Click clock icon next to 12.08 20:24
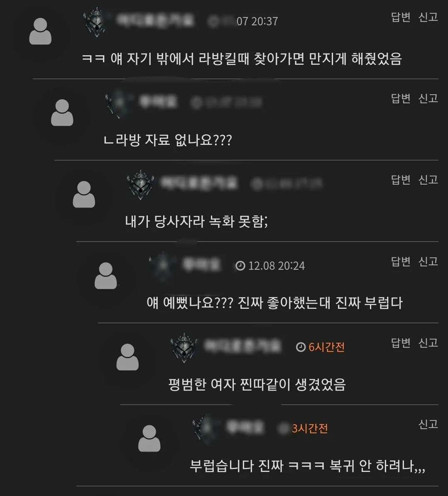The height and width of the screenshot is (496, 448). [x=240, y=266]
